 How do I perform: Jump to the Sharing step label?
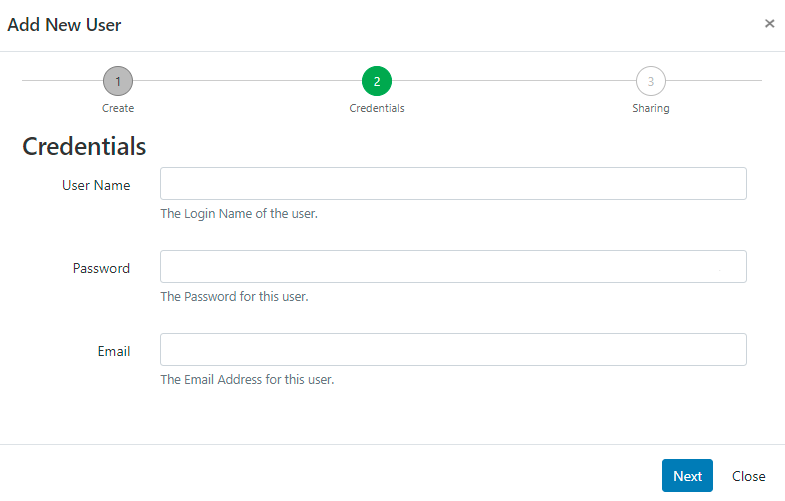click(x=651, y=108)
